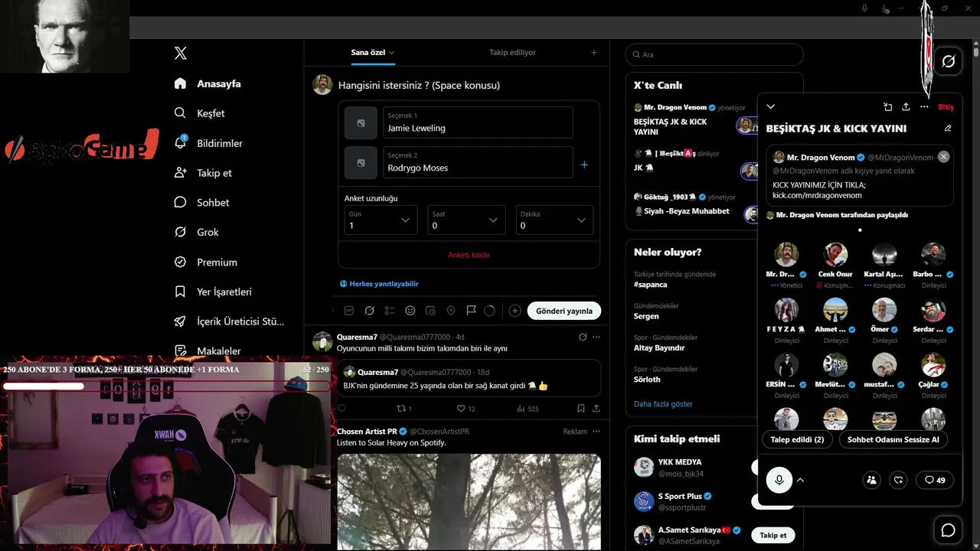The height and width of the screenshot is (551, 980).
Task: Collapse the Space panel with chevron
Action: [x=771, y=107]
